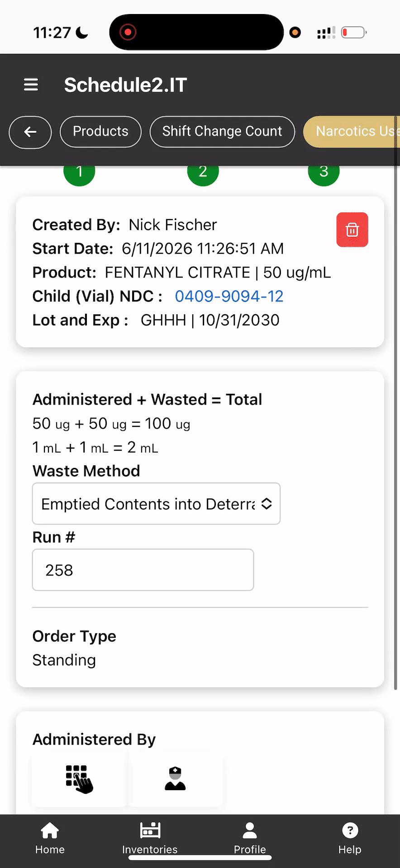Viewport: 400px width, 868px height.
Task: Open the hamburger menu icon
Action: coord(31,85)
